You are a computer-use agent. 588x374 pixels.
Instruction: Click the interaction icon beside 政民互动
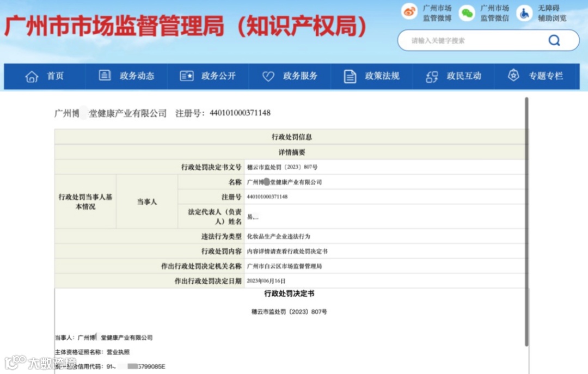pos(432,77)
